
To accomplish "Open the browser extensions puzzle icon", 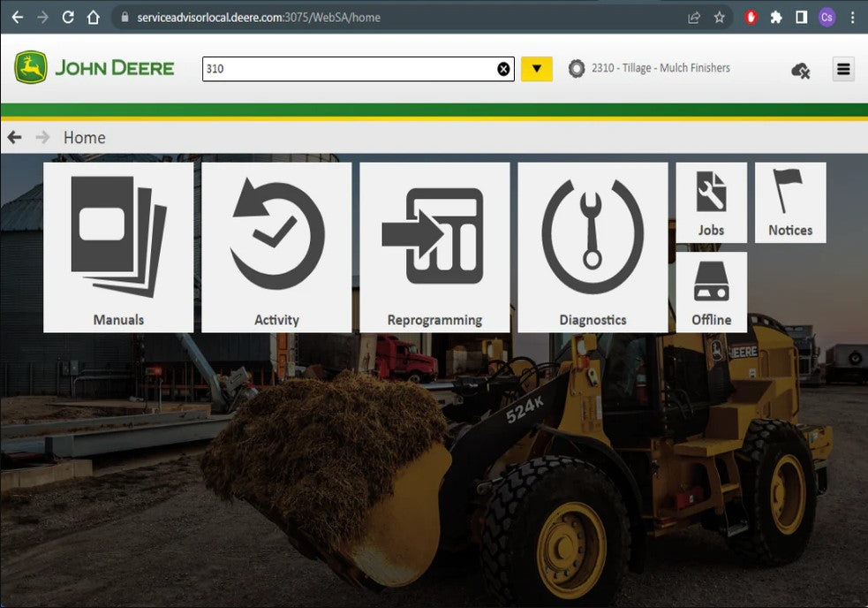I will click(x=776, y=17).
